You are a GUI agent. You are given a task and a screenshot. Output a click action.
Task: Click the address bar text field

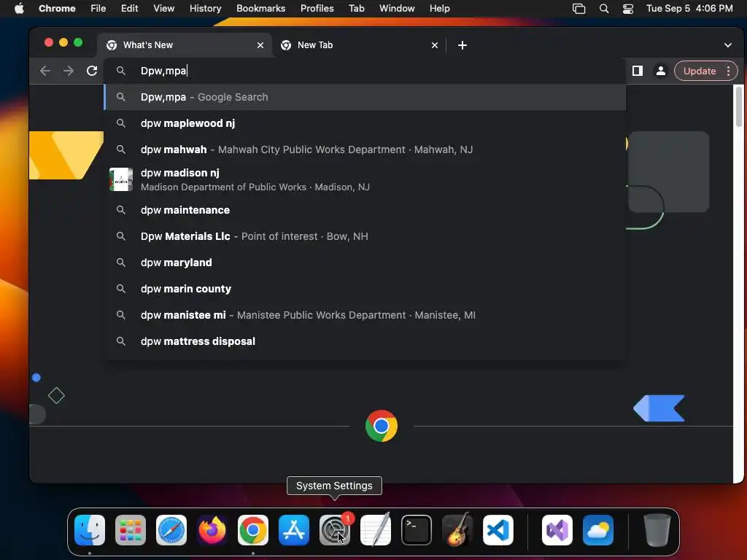pyautogui.click(x=365, y=71)
